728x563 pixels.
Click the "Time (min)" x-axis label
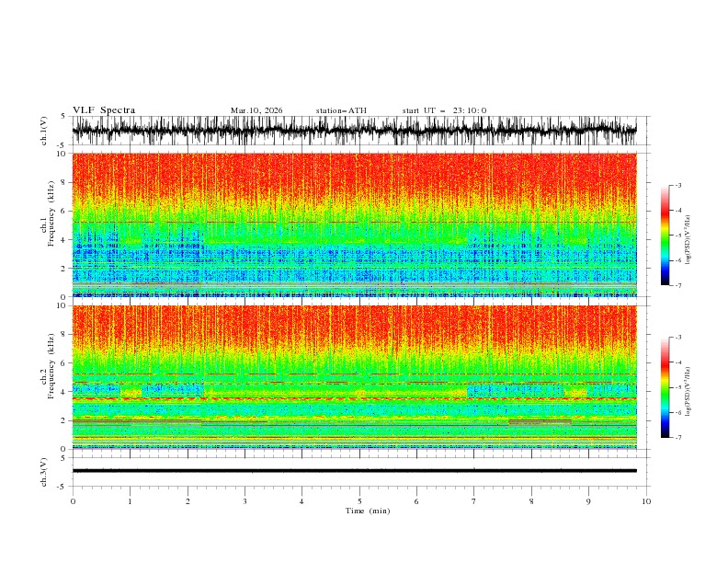pyautogui.click(x=368, y=511)
